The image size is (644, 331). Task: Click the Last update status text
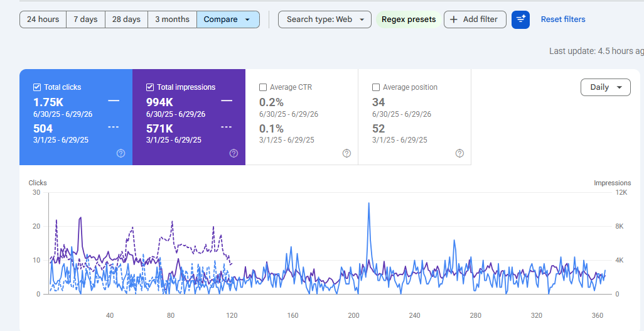pyautogui.click(x=596, y=51)
